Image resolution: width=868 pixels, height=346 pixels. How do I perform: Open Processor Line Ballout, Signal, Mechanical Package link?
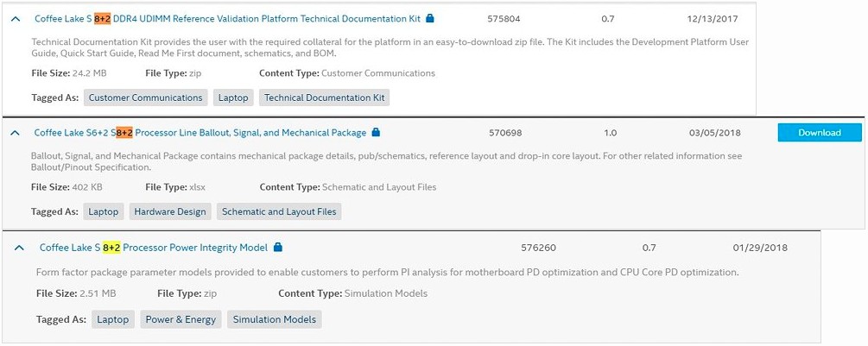point(200,133)
